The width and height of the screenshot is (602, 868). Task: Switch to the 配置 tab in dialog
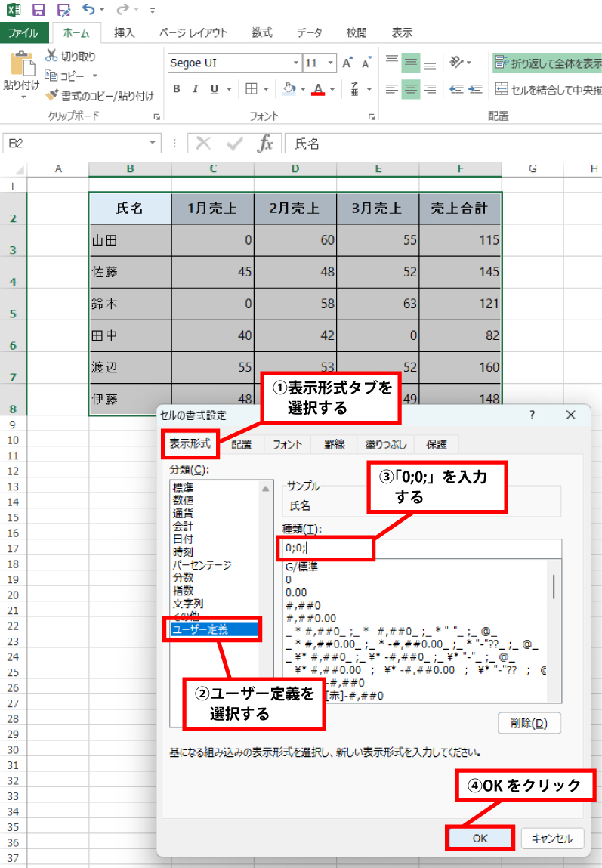pyautogui.click(x=241, y=444)
